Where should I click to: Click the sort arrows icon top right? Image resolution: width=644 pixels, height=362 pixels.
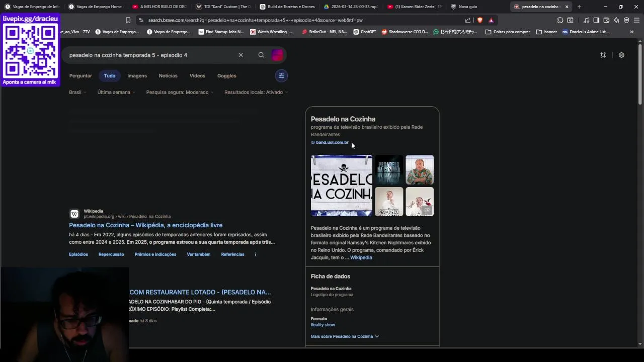603,55
